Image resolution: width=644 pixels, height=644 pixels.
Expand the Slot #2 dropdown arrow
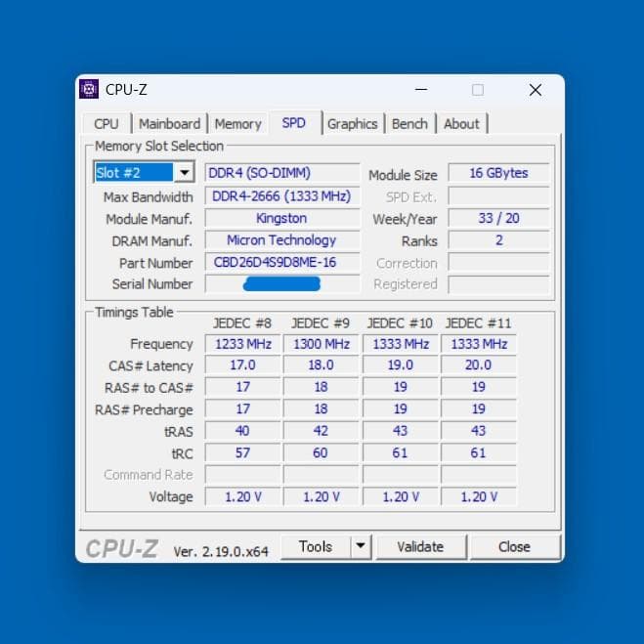(185, 173)
